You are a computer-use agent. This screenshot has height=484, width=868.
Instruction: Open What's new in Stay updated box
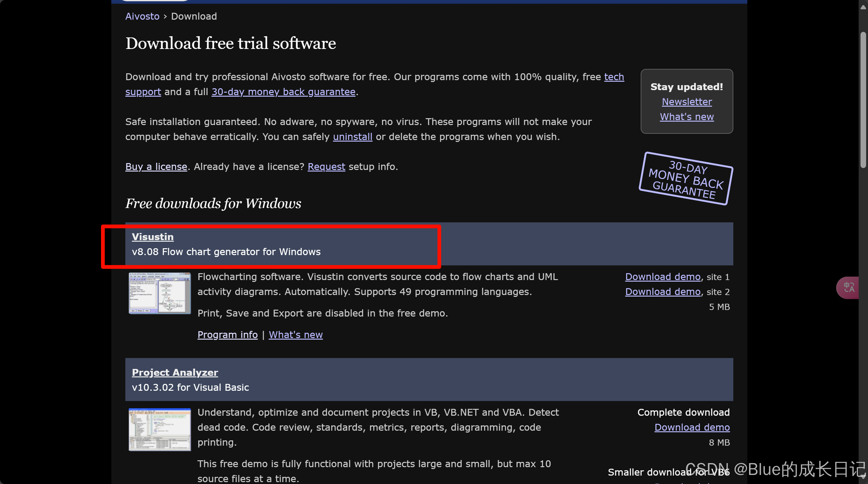tap(687, 117)
